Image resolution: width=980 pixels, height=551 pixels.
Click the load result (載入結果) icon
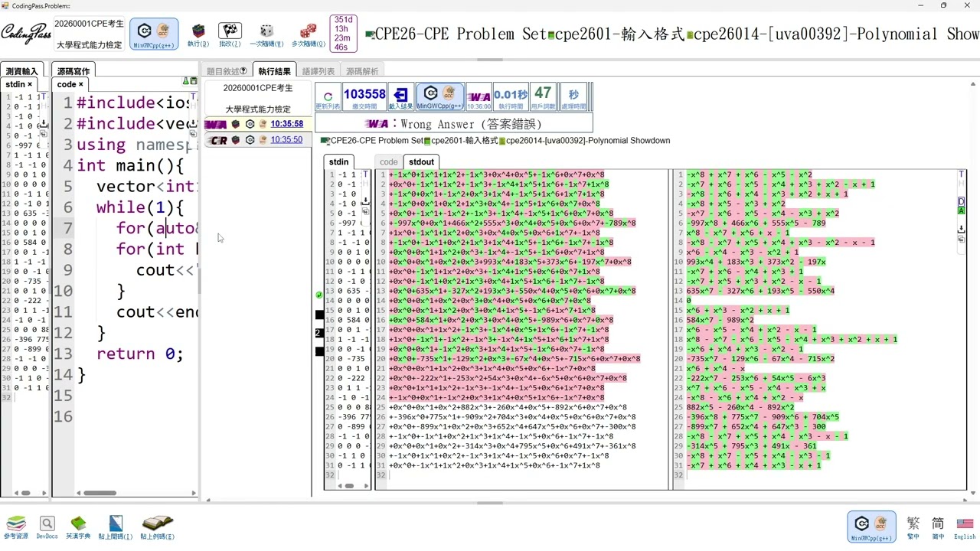pos(400,98)
